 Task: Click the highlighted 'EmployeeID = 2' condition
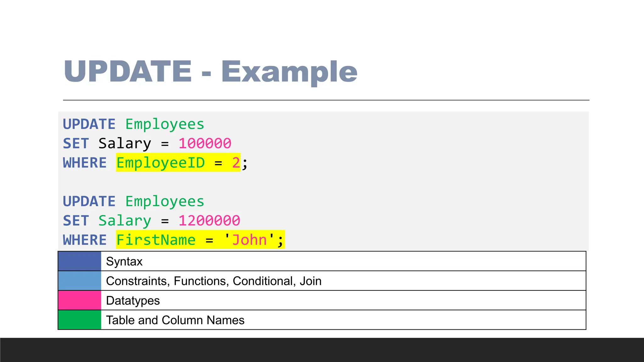178,162
